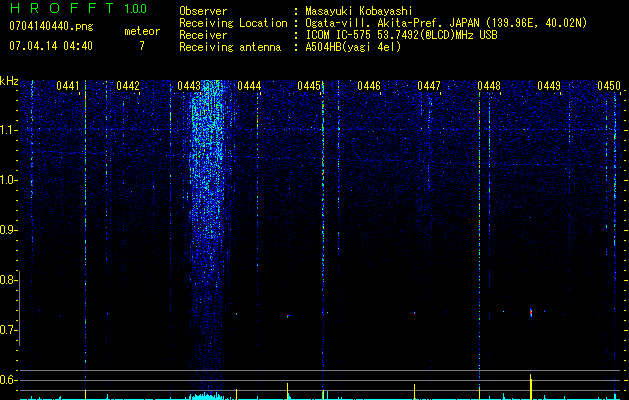Image resolution: width=629 pixels, height=400 pixels.
Task: Click antenna text A504HB(yagi 4el)
Action: [x=353, y=47]
